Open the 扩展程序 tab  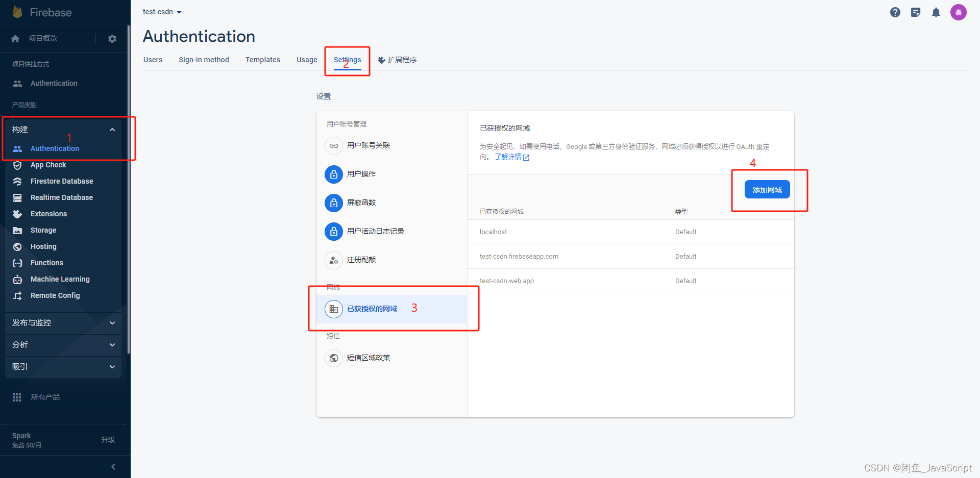(x=397, y=60)
